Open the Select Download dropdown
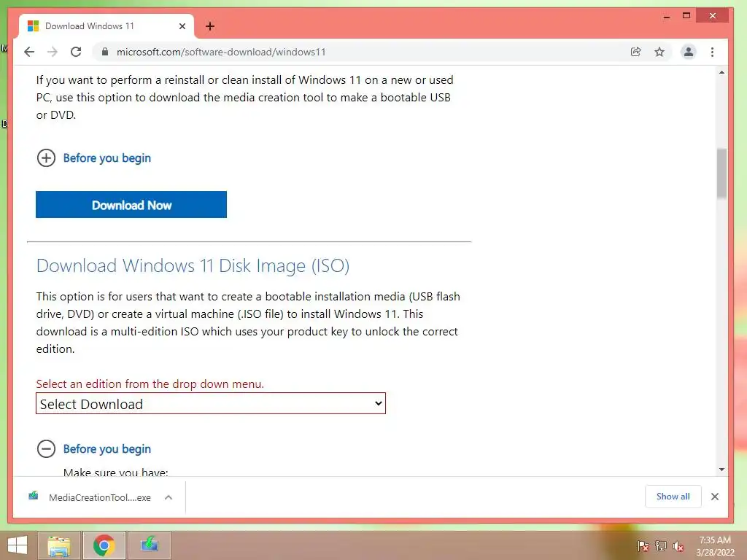Screen dimensions: 747x560 point(211,403)
